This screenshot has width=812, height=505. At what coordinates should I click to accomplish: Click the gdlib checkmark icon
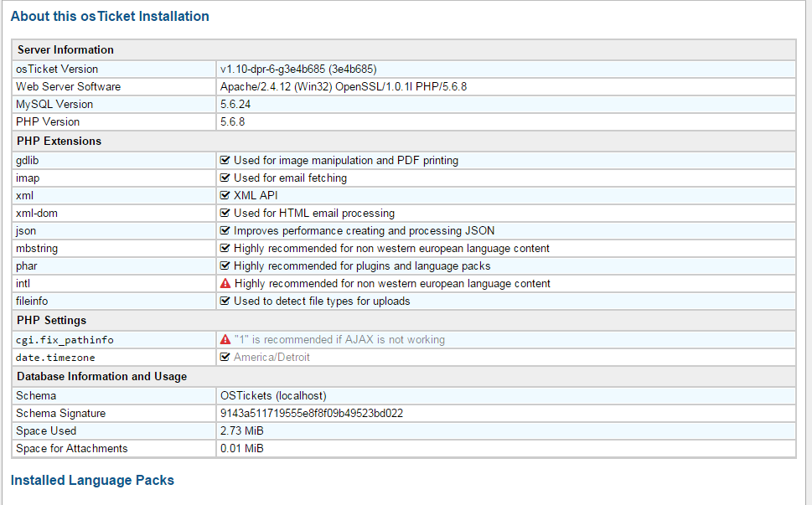pyautogui.click(x=225, y=160)
